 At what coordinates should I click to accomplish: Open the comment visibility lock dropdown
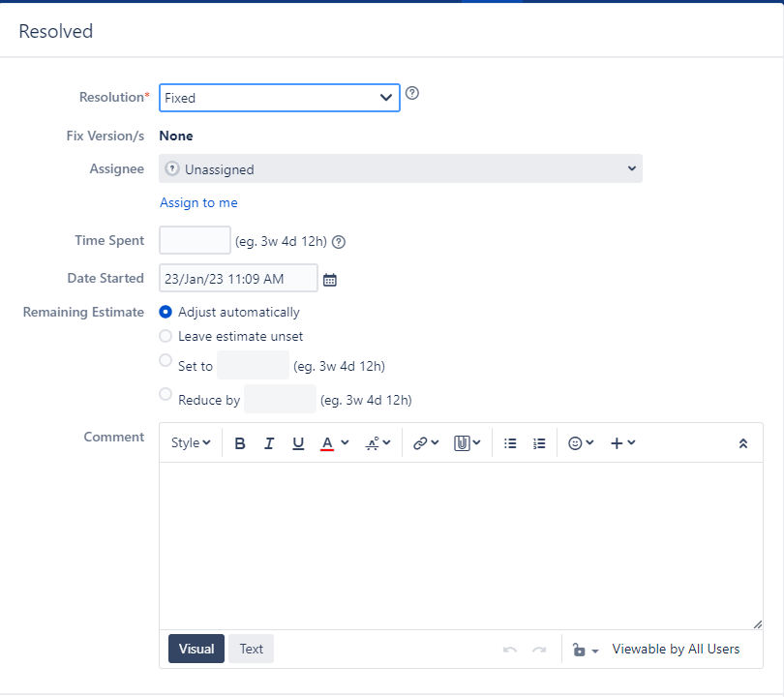click(x=585, y=650)
